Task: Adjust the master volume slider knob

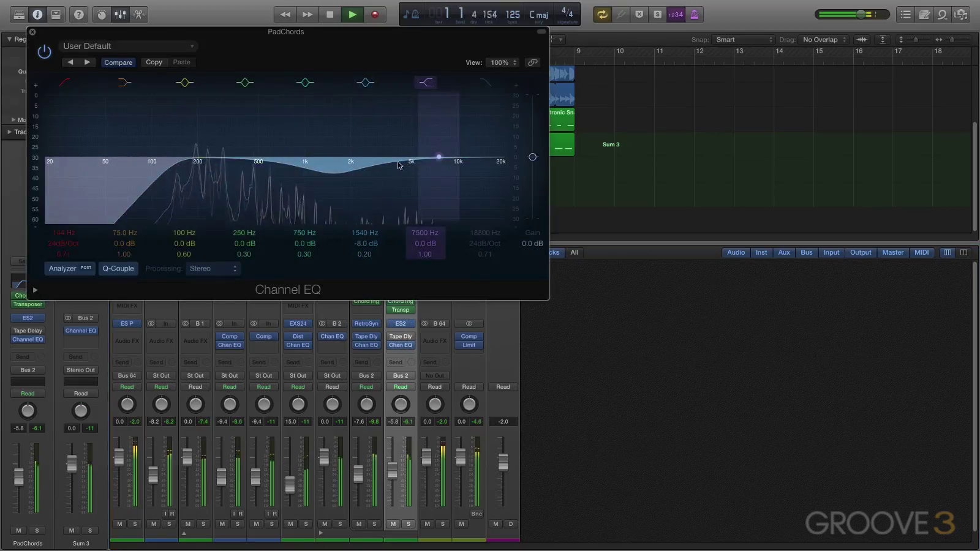Action: click(861, 14)
